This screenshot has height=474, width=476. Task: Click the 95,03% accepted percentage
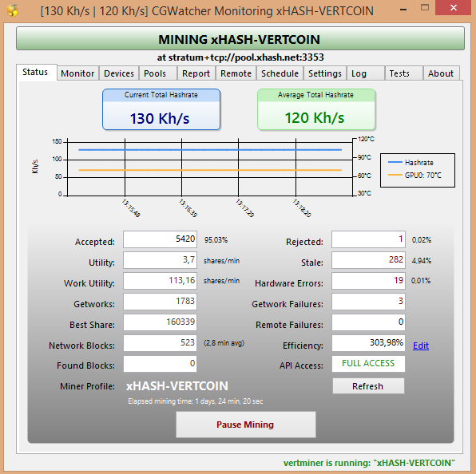(216, 240)
